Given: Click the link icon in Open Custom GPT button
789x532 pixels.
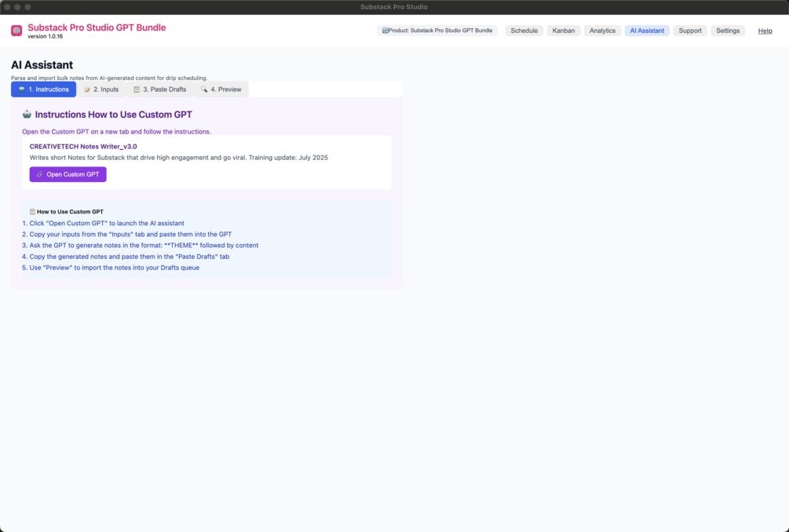Looking at the screenshot, I should click(40, 174).
